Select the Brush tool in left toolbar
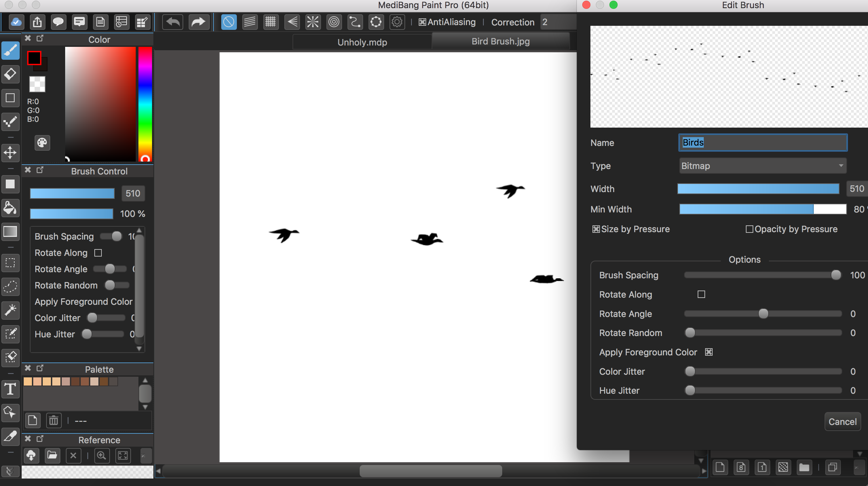The height and width of the screenshot is (486, 868). pos(11,51)
